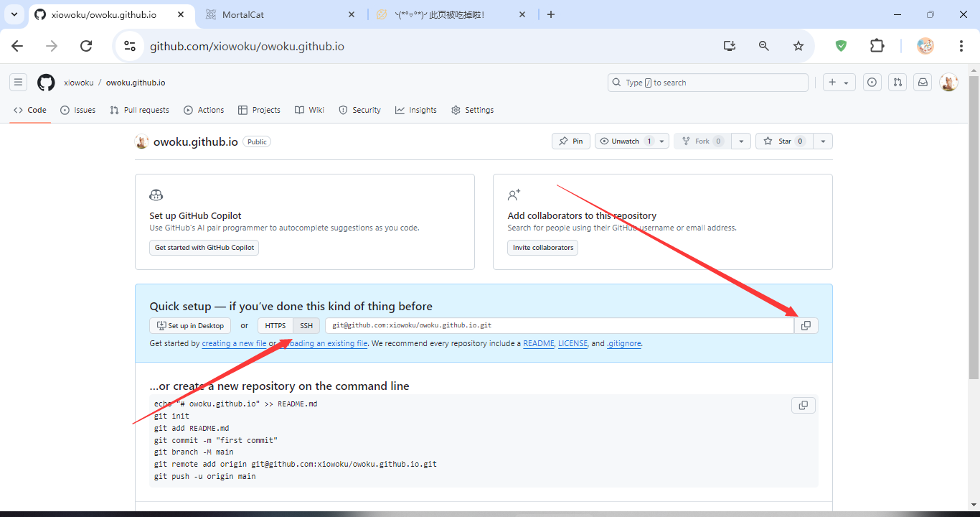Screen dimensions: 980x517
Task: Open GitHub notifications inbox icon
Action: pyautogui.click(x=923, y=83)
